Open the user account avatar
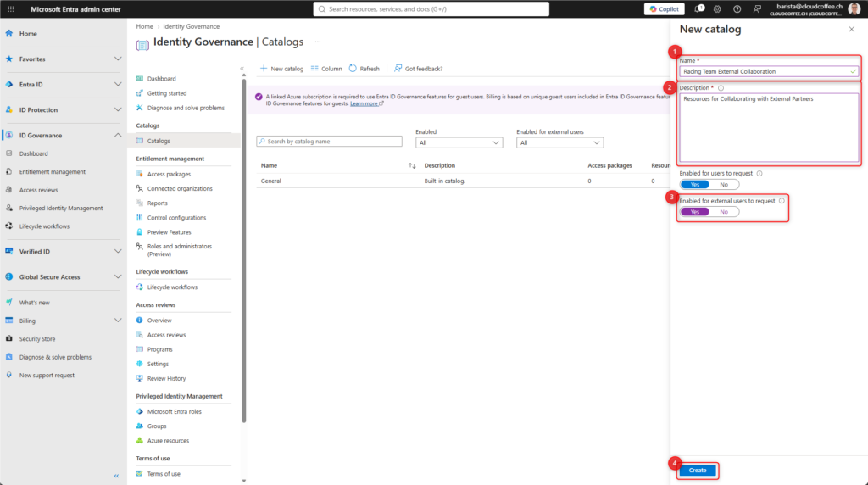Viewport: 868px width, 485px height. tap(854, 8)
